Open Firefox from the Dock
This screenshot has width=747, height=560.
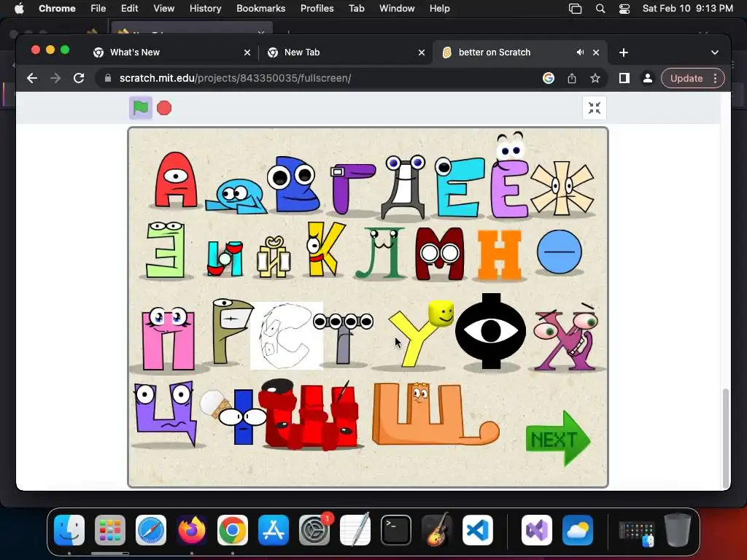(192, 530)
